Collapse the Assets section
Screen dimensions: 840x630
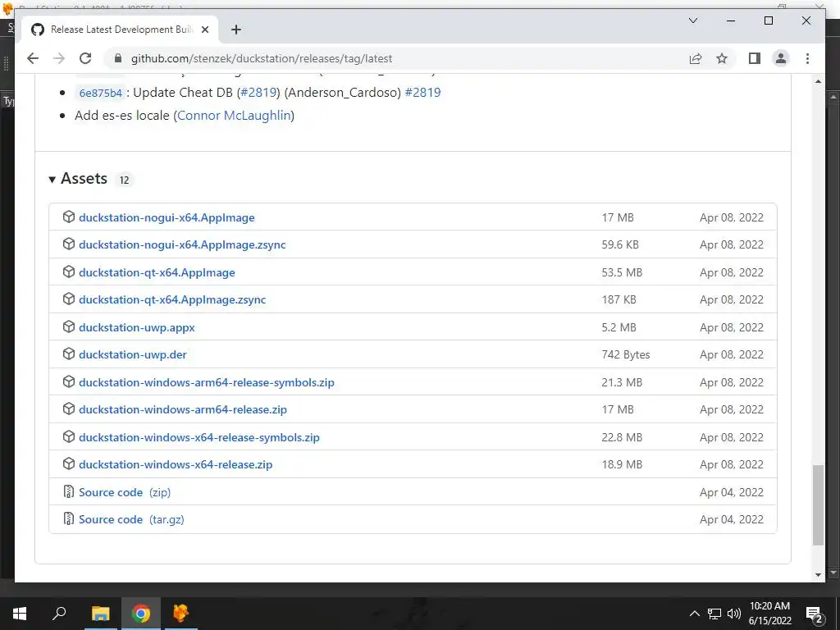click(x=78, y=178)
